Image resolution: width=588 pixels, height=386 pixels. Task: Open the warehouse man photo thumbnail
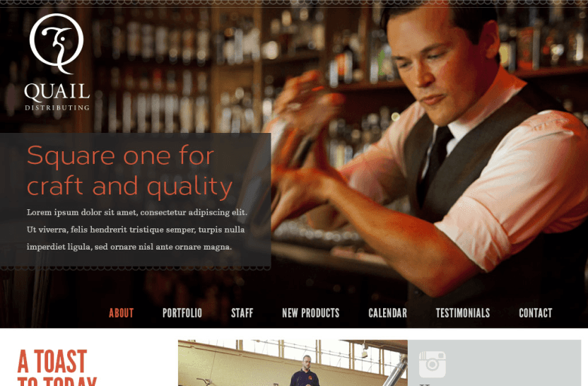point(293,363)
